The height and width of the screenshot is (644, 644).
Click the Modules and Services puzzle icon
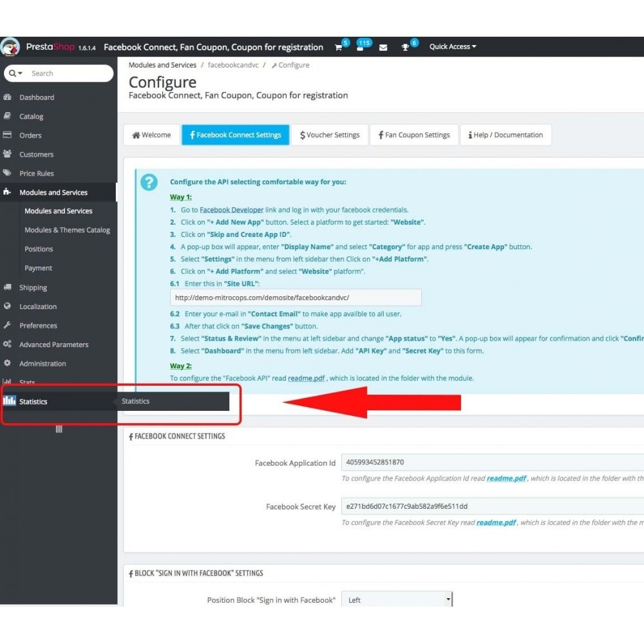coord(7,192)
